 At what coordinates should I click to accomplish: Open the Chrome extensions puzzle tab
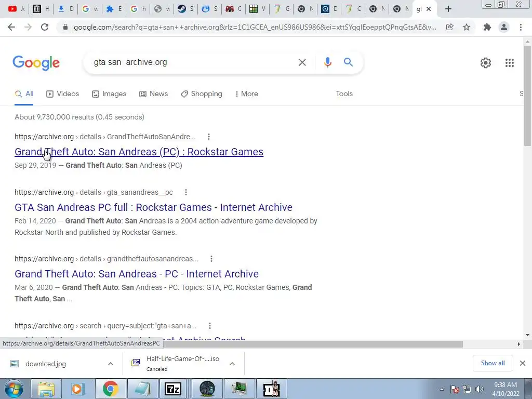coord(114,9)
